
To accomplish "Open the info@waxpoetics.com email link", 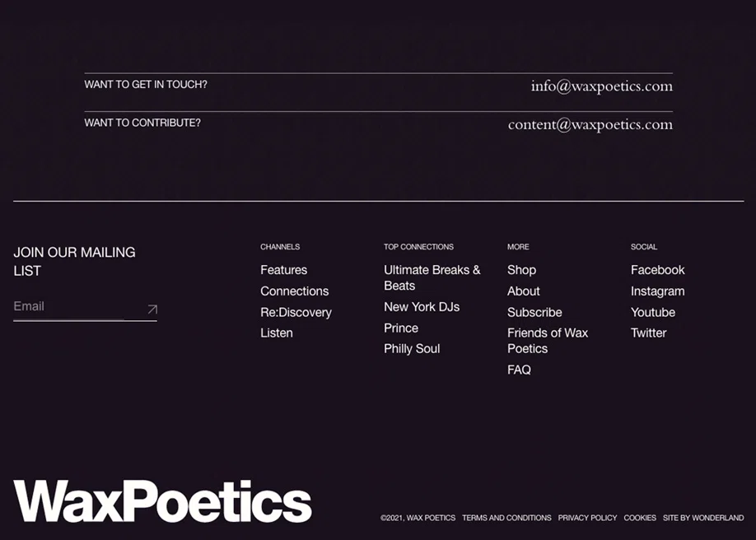I will click(602, 86).
